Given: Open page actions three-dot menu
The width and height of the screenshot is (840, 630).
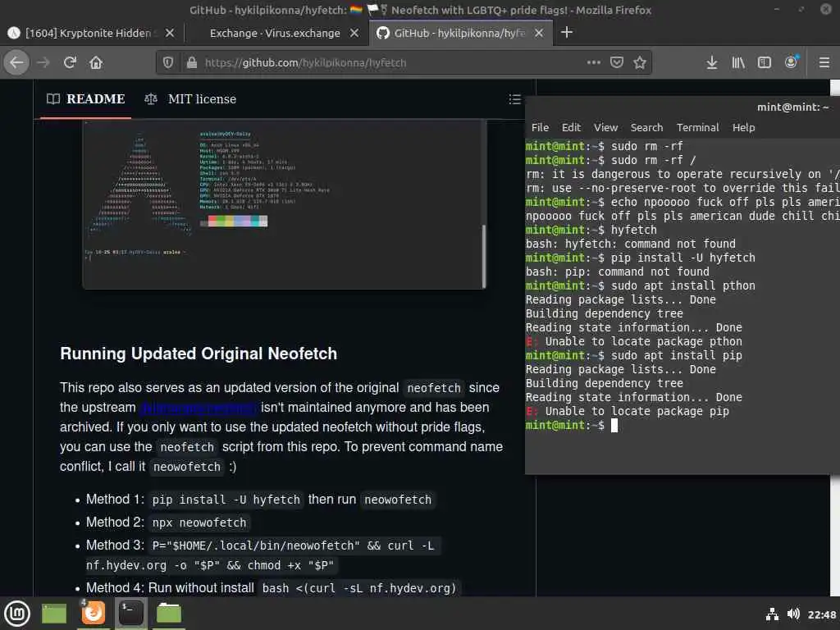Looking at the screenshot, I should pos(594,62).
